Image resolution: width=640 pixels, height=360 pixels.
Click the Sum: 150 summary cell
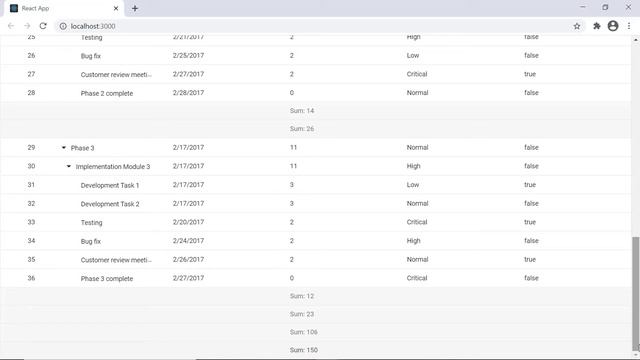[x=304, y=350]
